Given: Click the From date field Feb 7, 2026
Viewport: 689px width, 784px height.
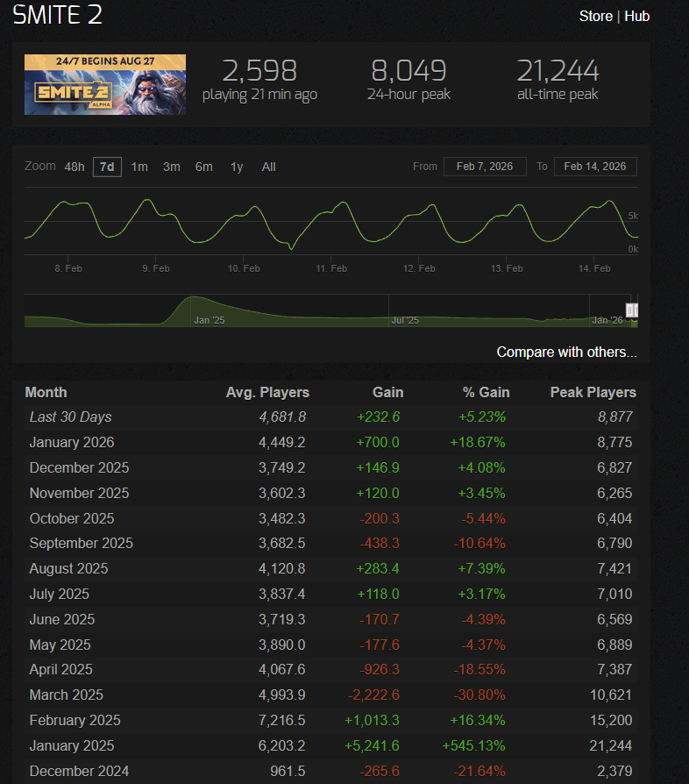Looking at the screenshot, I should 485,167.
